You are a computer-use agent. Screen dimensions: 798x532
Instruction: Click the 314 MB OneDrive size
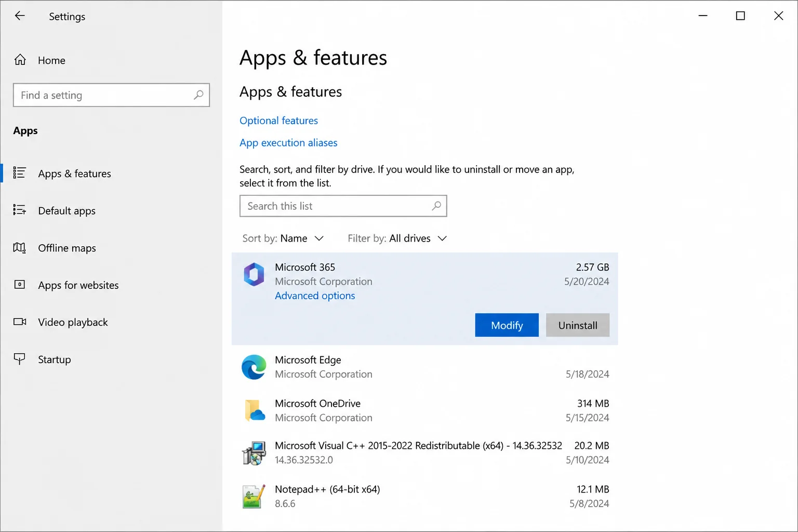593,403
